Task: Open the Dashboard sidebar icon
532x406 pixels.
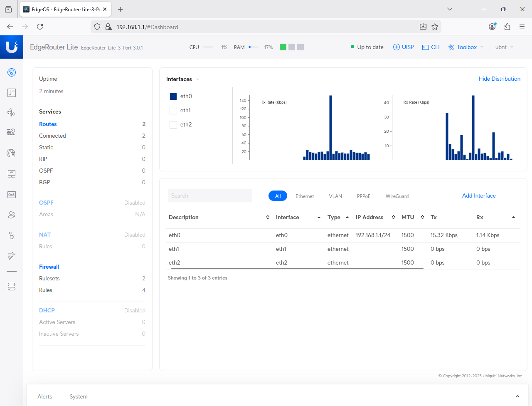Action: [x=12, y=72]
